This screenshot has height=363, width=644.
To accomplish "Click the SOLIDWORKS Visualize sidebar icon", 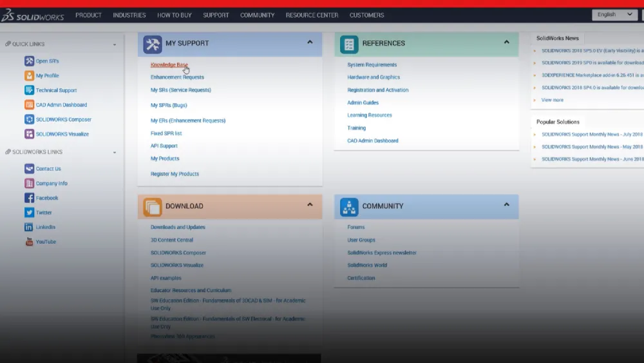I will pos(29,134).
